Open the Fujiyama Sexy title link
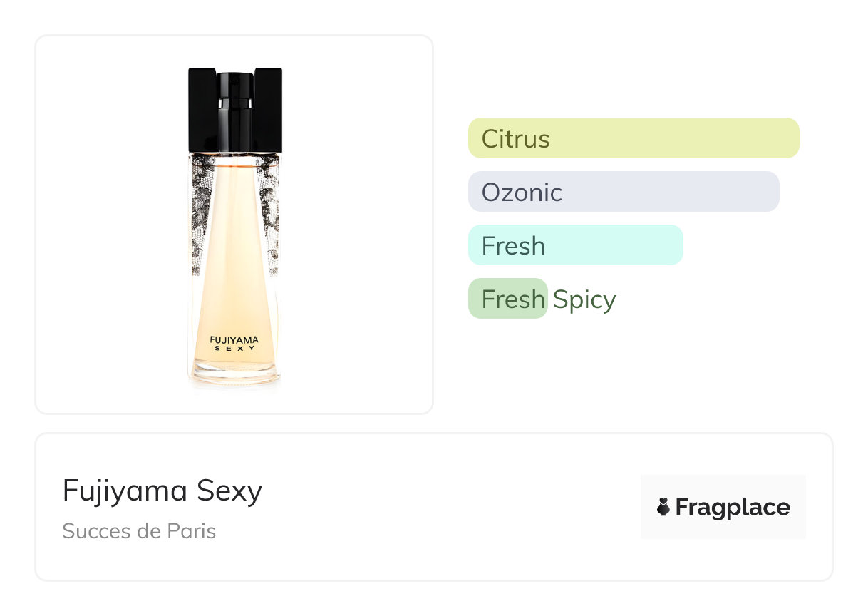 point(162,491)
